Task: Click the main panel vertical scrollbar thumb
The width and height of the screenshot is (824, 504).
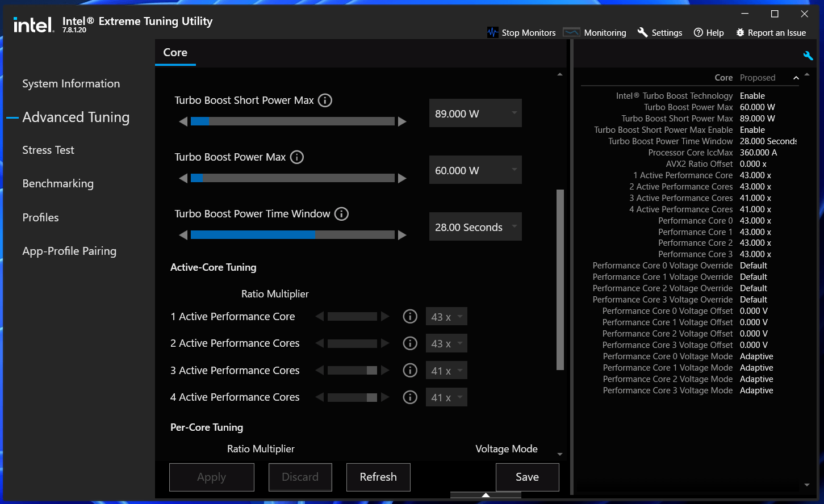Action: pyautogui.click(x=560, y=280)
